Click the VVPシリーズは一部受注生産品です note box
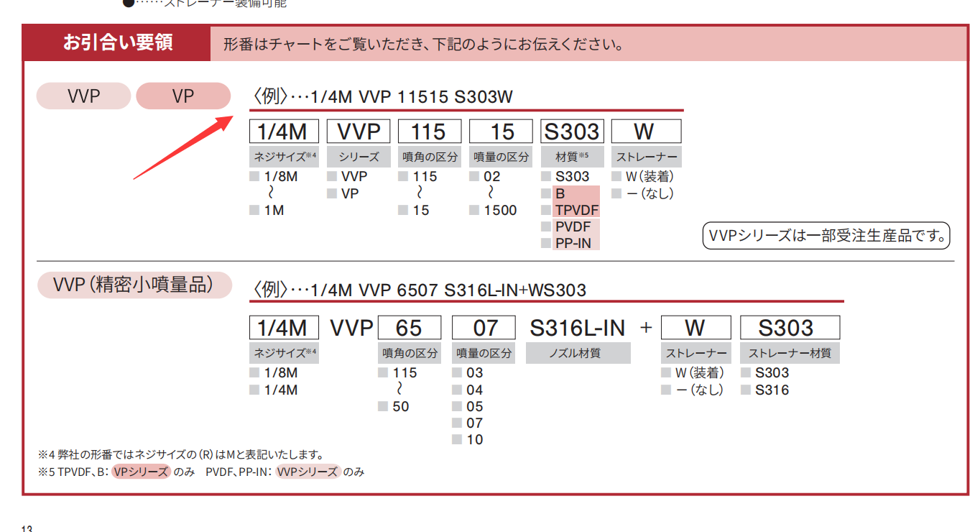Image resolution: width=980 pixels, height=532 pixels. tap(826, 236)
